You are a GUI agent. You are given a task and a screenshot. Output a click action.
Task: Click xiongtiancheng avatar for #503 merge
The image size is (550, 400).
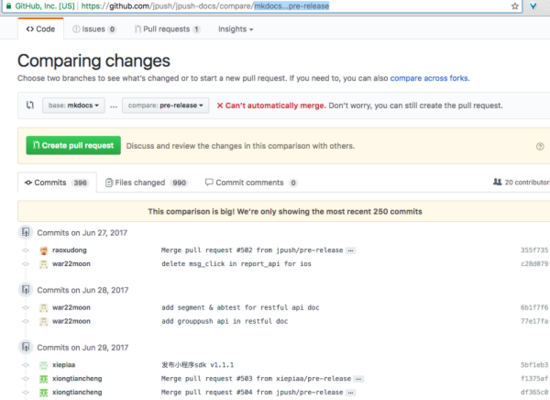43,379
